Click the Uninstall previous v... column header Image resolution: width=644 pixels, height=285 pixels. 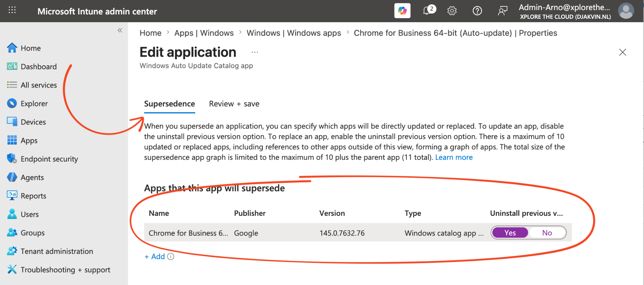click(527, 213)
